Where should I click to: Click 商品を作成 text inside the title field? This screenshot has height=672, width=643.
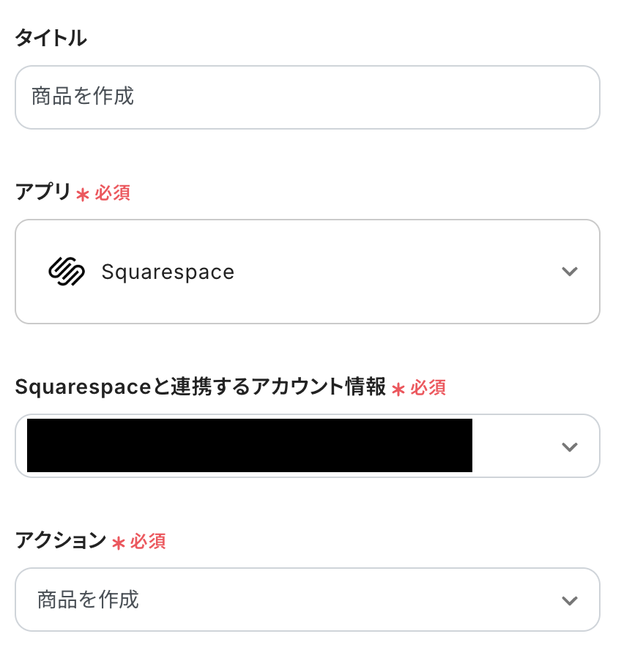(83, 97)
